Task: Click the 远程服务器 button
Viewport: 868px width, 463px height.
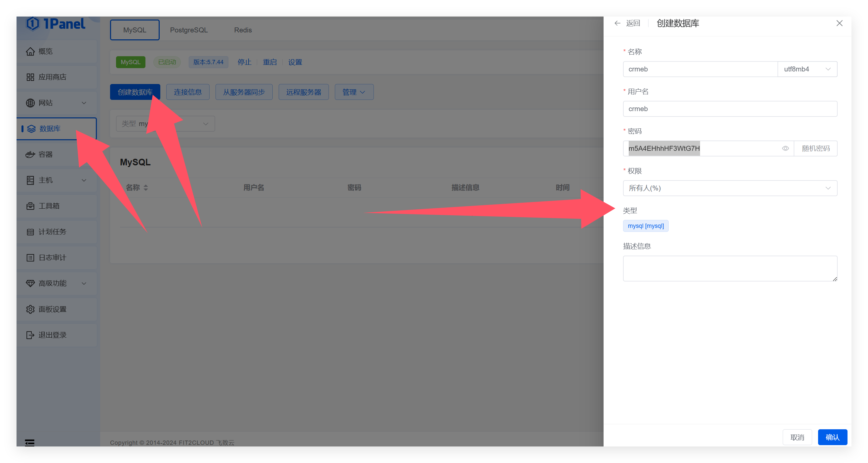Action: 303,92
